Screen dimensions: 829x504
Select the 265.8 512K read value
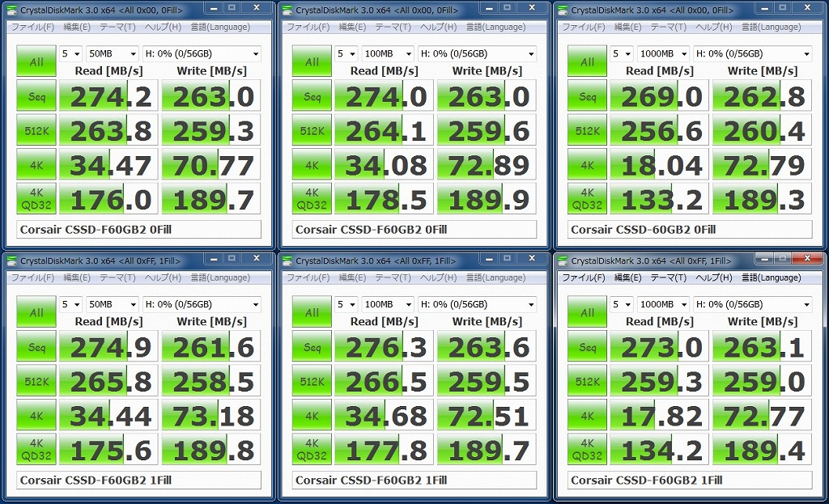(108, 381)
